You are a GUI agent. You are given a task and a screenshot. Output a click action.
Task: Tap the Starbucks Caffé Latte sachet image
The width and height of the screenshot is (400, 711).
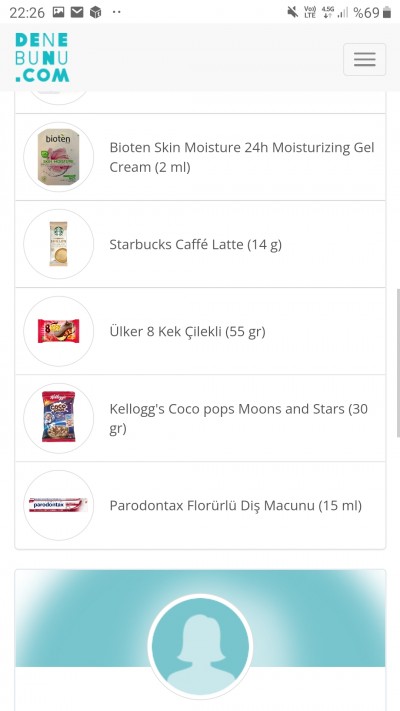coord(59,244)
